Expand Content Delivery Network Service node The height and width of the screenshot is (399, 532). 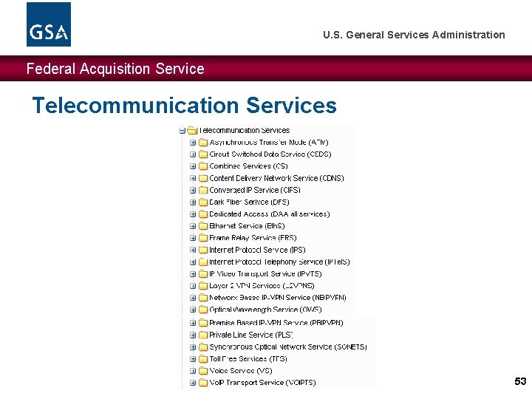(192, 178)
